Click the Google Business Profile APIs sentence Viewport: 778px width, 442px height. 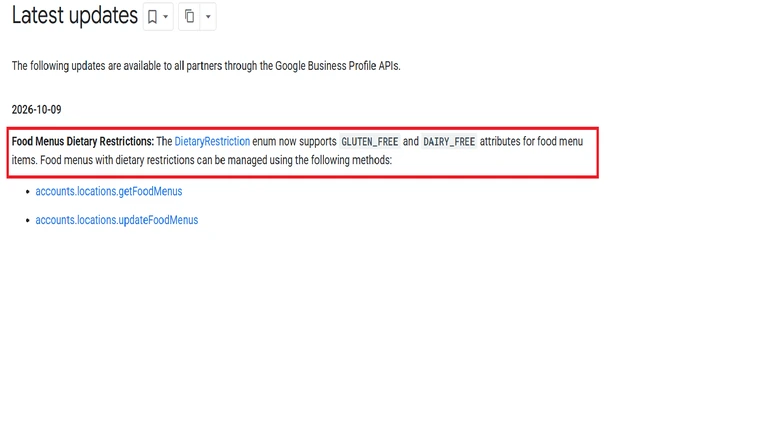[x=206, y=66]
